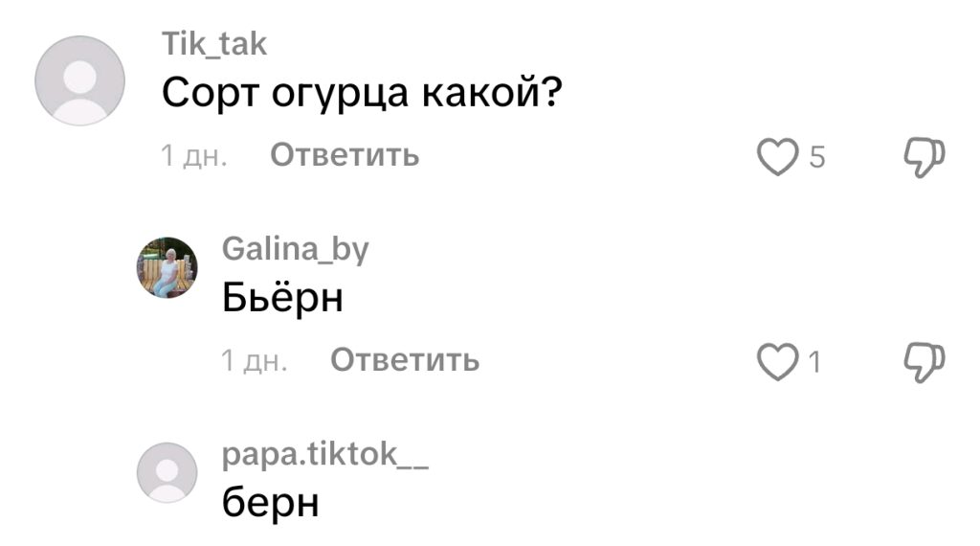The image size is (980, 546).
Task: Click the reply text "берн"
Action: click(270, 504)
